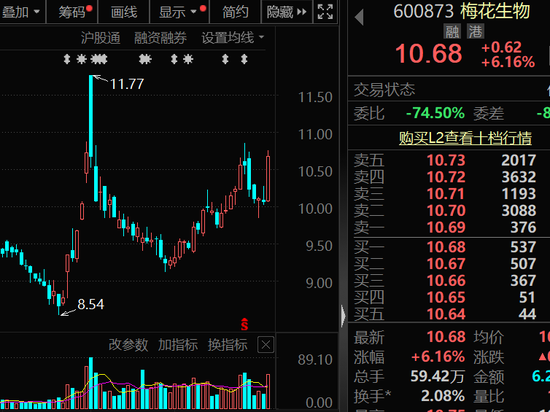
Task: Click the 买二 price 10.67
Action: 446,264
